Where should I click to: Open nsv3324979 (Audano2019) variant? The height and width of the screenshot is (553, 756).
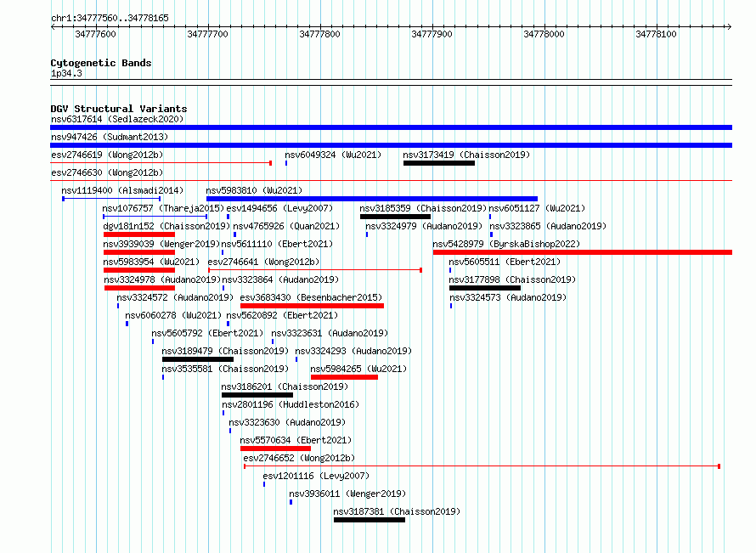pyautogui.click(x=424, y=226)
